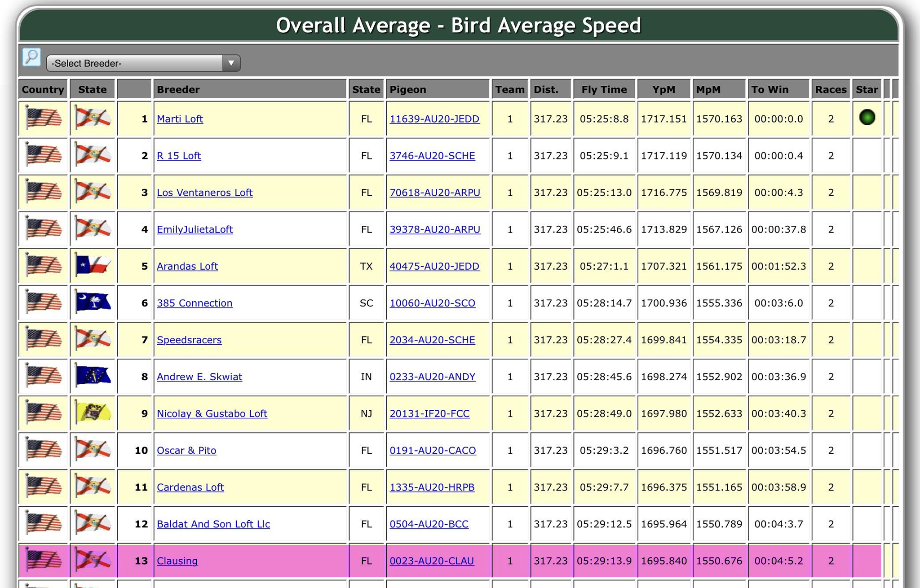Image resolution: width=920 pixels, height=588 pixels.
Task: Click the Florida flag in R 15 Loft row
Action: [93, 155]
